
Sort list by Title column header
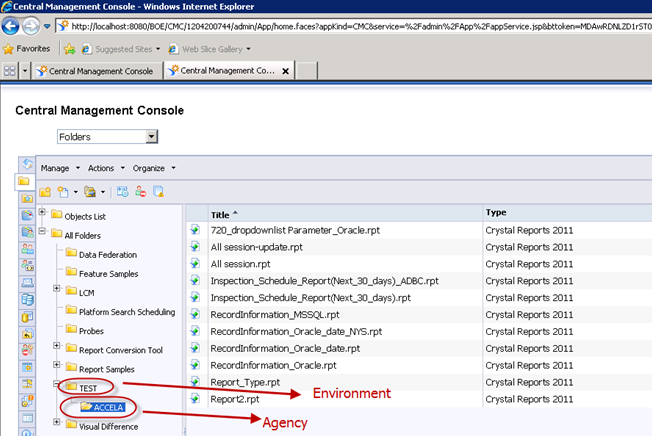click(222, 214)
